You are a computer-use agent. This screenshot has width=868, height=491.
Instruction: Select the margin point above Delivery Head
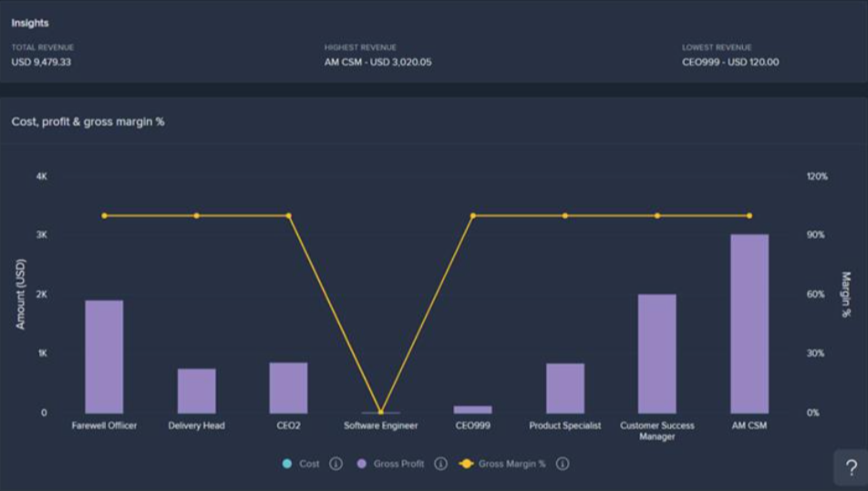coord(196,215)
